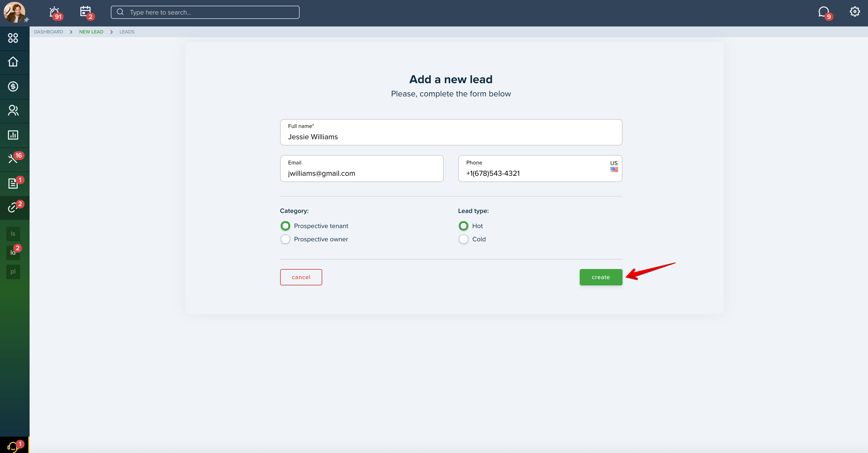Open the apps grid sidebar icon

(x=13, y=38)
